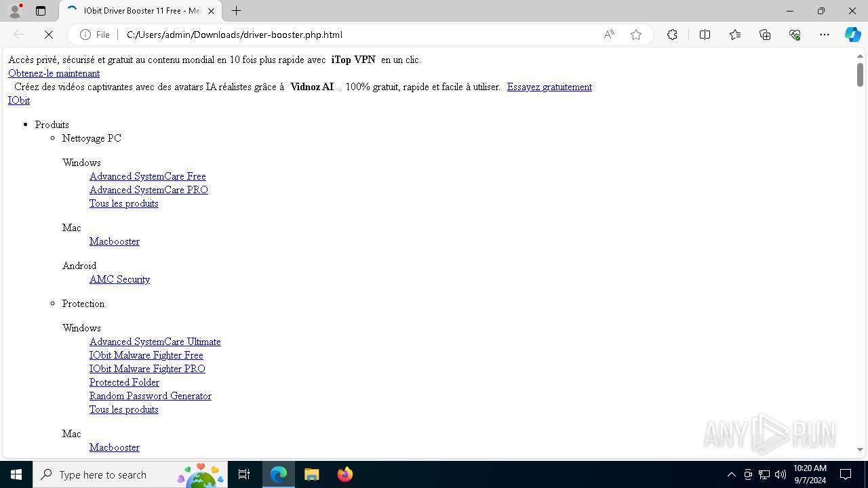Close the IObit Driver Booster tab

[x=212, y=11]
